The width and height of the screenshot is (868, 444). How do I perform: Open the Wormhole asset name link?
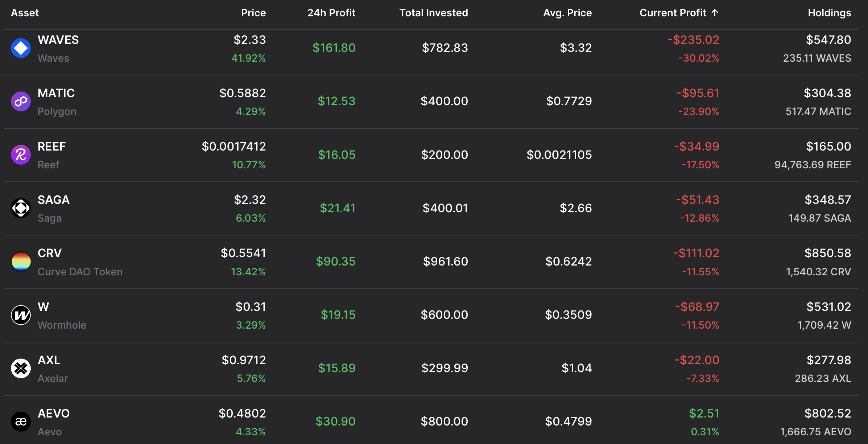click(62, 325)
